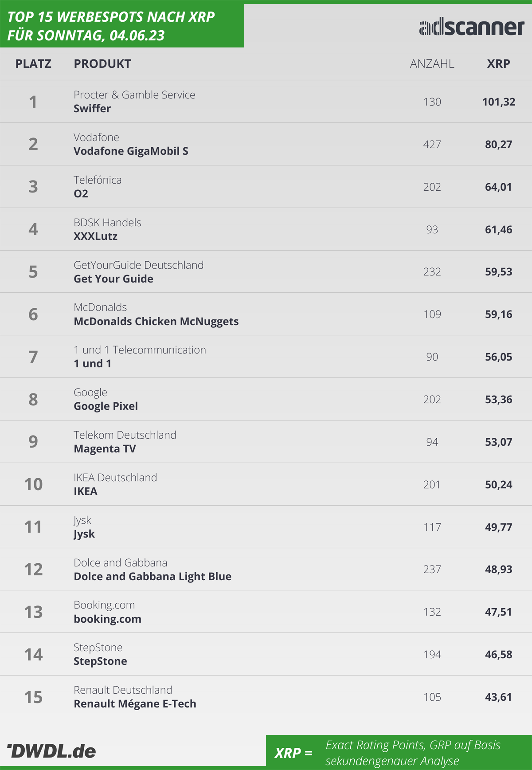The height and width of the screenshot is (770, 532).
Task: Select the IKEA row at rank 10
Action: click(x=266, y=484)
